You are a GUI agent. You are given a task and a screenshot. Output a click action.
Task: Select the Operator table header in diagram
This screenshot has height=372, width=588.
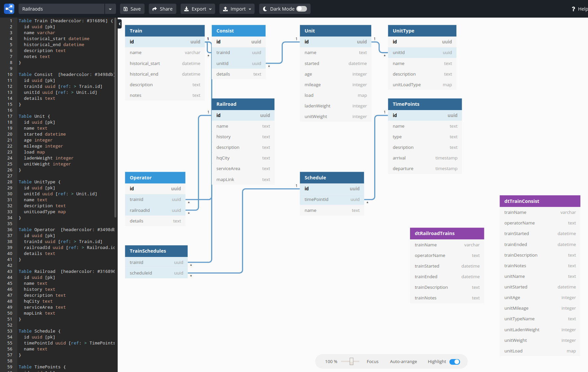coord(155,178)
